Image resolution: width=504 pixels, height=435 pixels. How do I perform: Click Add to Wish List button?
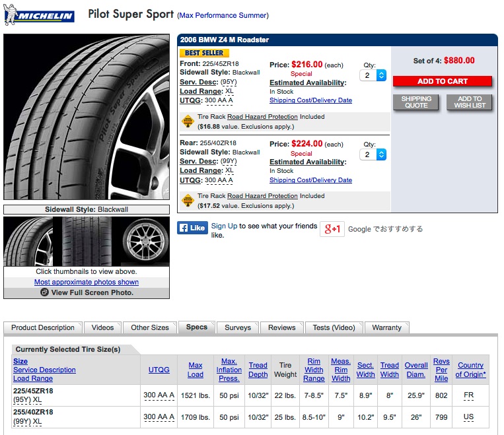[x=469, y=102]
